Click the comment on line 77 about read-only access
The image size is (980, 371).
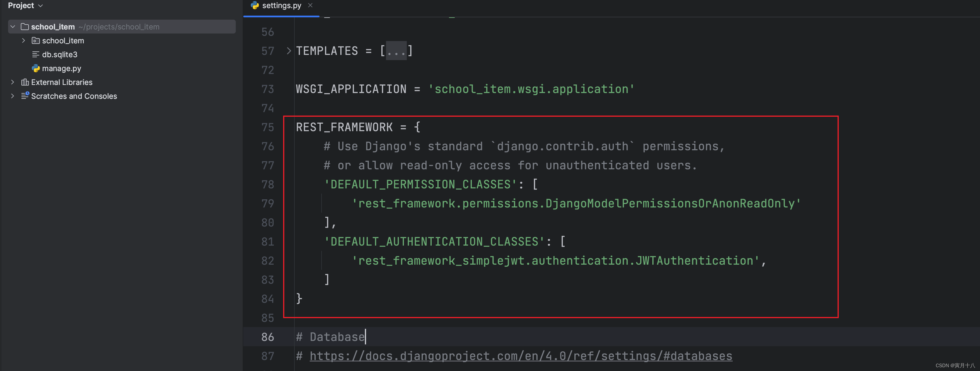coord(510,166)
